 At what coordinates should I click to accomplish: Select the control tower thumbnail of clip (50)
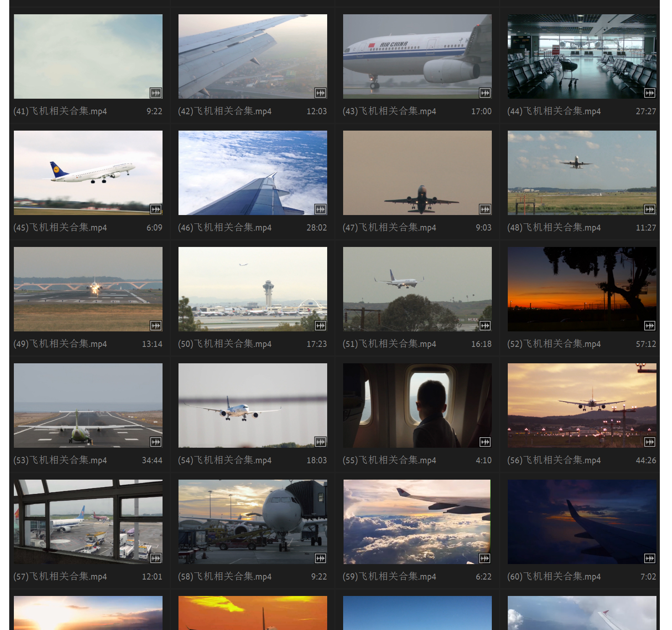pos(253,289)
